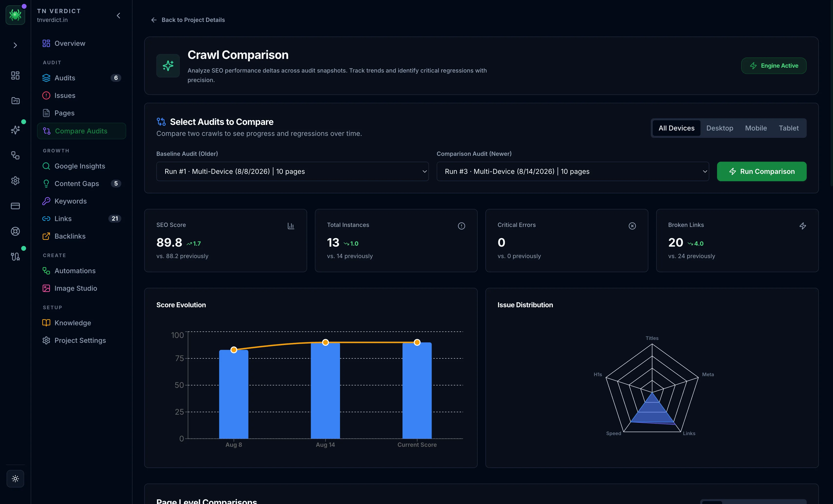Open Google Insights
This screenshot has height=504, width=833.
tap(82, 166)
